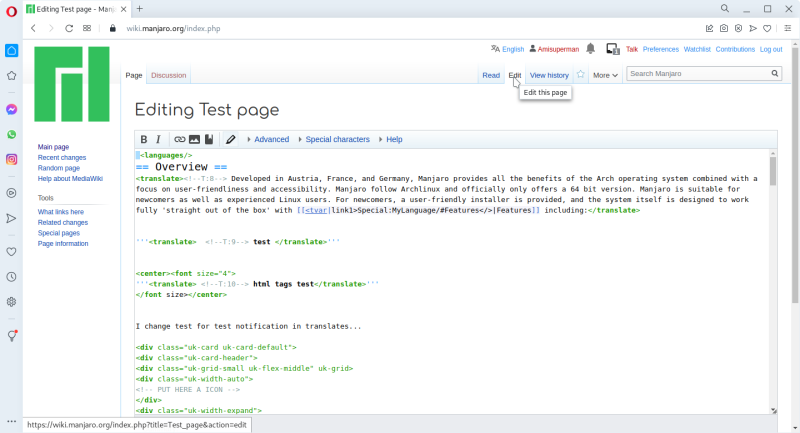Open Speed Dial start page grid icon
Viewport: 800px width, 433px height.
tap(87, 29)
